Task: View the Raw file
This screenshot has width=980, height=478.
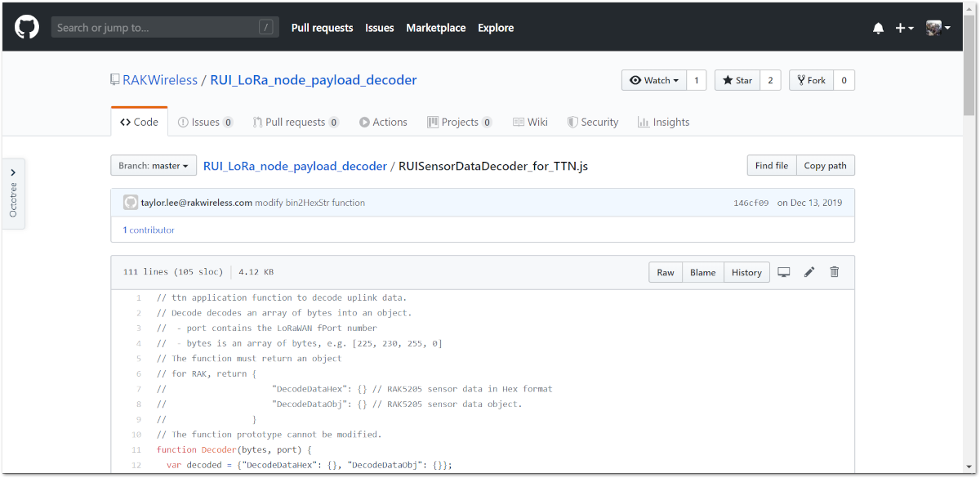Action: pos(666,273)
